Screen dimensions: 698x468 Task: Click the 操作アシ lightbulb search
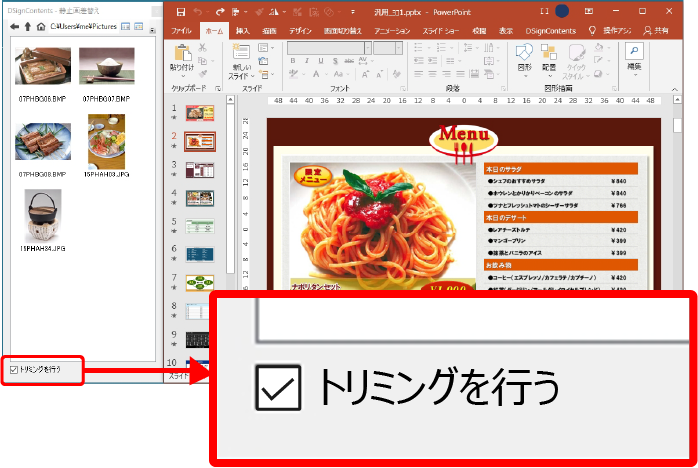click(x=611, y=31)
